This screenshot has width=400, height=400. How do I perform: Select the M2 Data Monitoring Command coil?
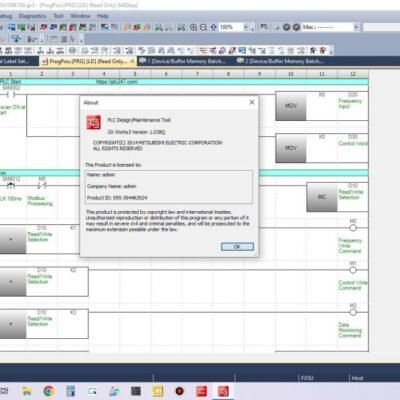[x=353, y=312]
